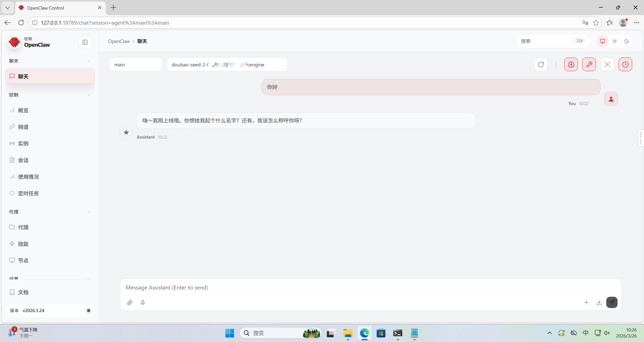Screen dimensions: 644x342
Task: Click the site information icon in address bar
Action: pyautogui.click(x=35, y=23)
